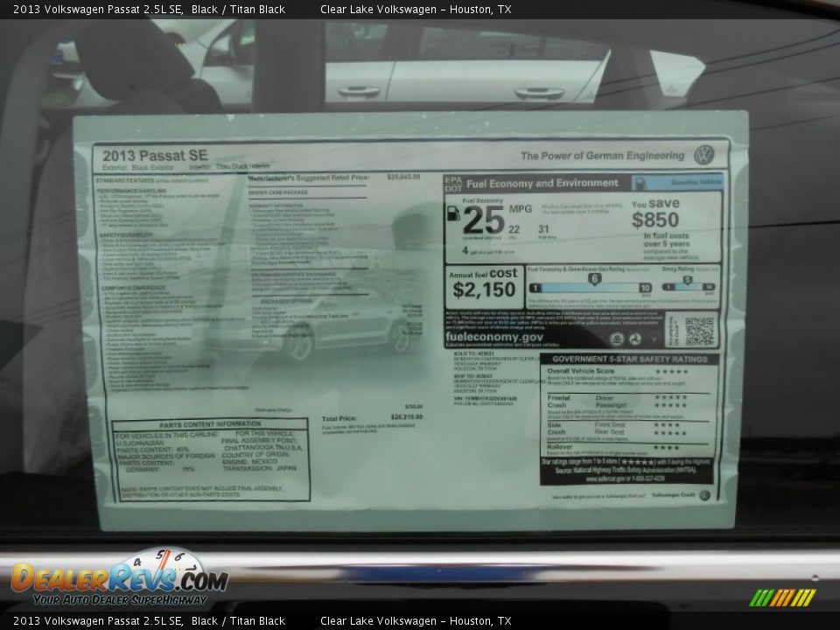
Task: Click the DealerRevs.com logo
Action: [119, 577]
